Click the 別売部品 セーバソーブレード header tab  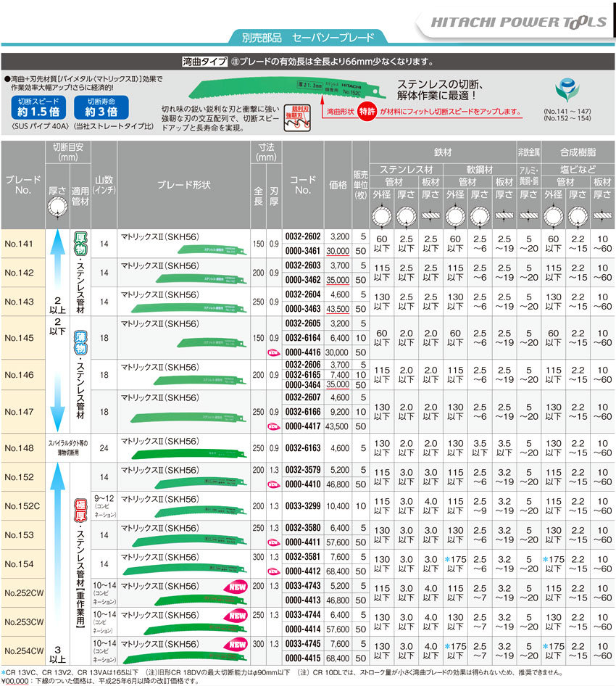pyautogui.click(x=308, y=37)
